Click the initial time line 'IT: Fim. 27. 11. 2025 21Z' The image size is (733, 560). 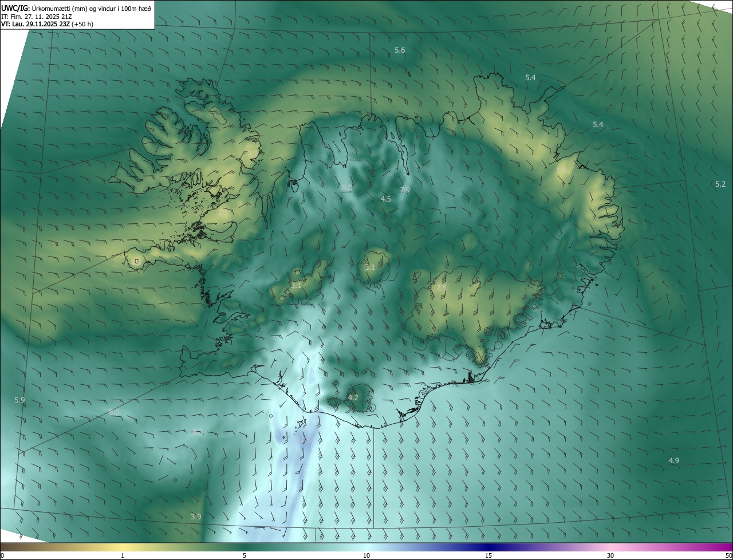(36, 16)
